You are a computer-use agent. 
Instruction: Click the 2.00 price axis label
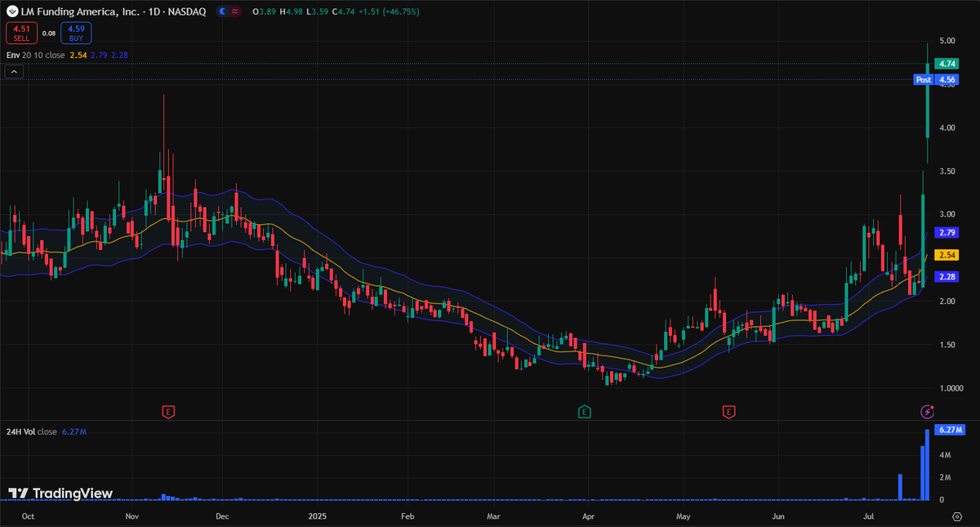[x=947, y=301]
